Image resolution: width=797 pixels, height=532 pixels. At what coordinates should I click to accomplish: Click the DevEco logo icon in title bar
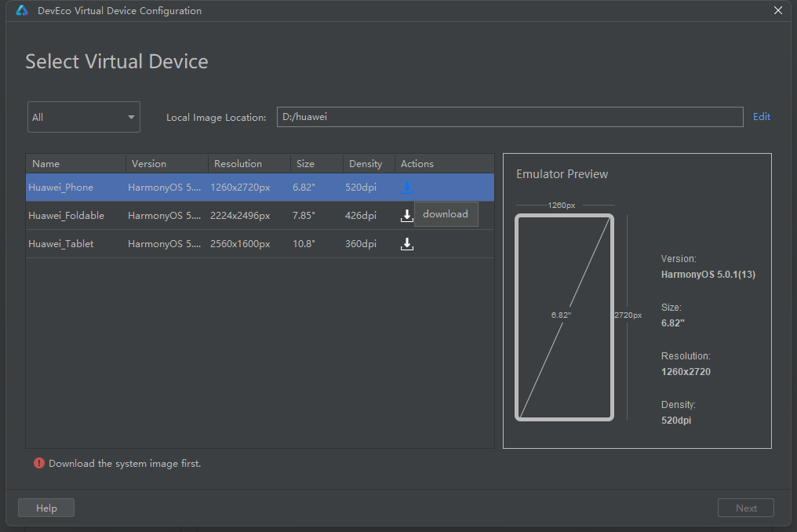22,10
